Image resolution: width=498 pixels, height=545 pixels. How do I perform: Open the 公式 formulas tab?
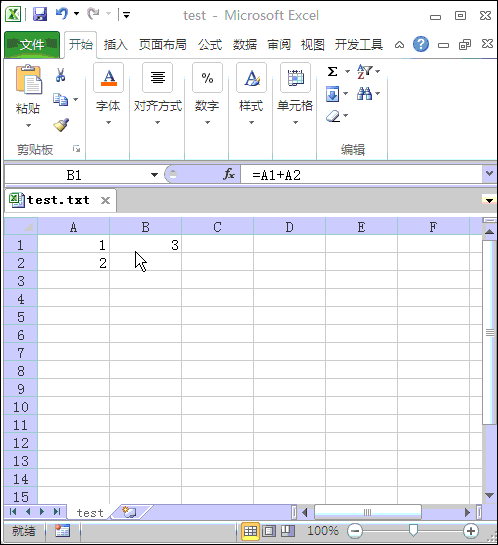point(210,44)
